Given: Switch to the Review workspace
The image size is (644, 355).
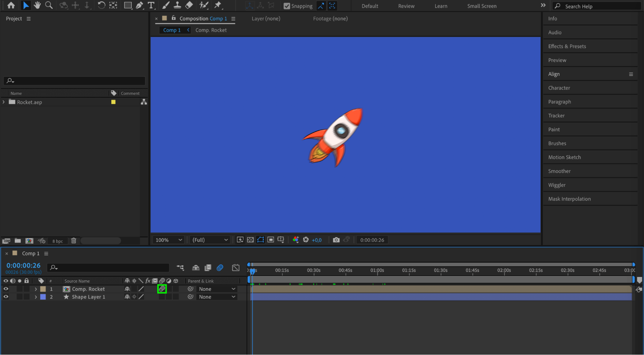Looking at the screenshot, I should [x=406, y=6].
